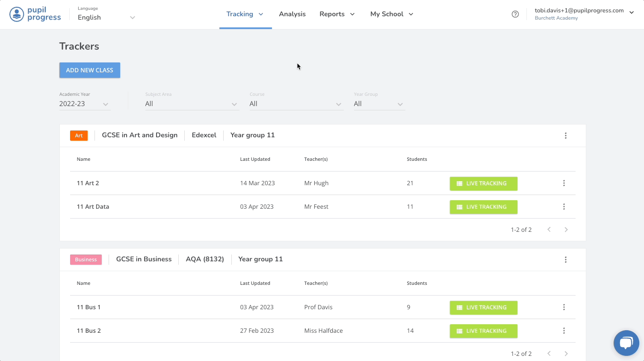This screenshot has height=361, width=644.
Task: Click the Add New Class button
Action: pyautogui.click(x=89, y=70)
